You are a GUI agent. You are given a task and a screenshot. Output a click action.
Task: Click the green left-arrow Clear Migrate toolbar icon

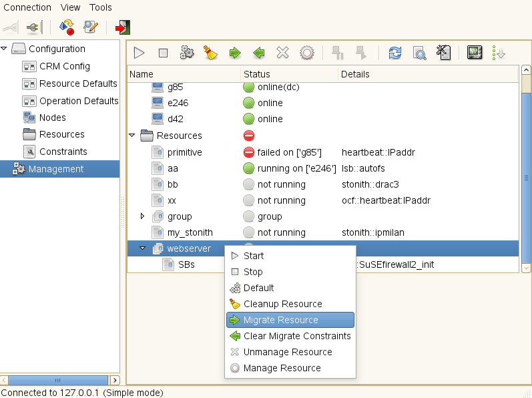click(x=258, y=53)
